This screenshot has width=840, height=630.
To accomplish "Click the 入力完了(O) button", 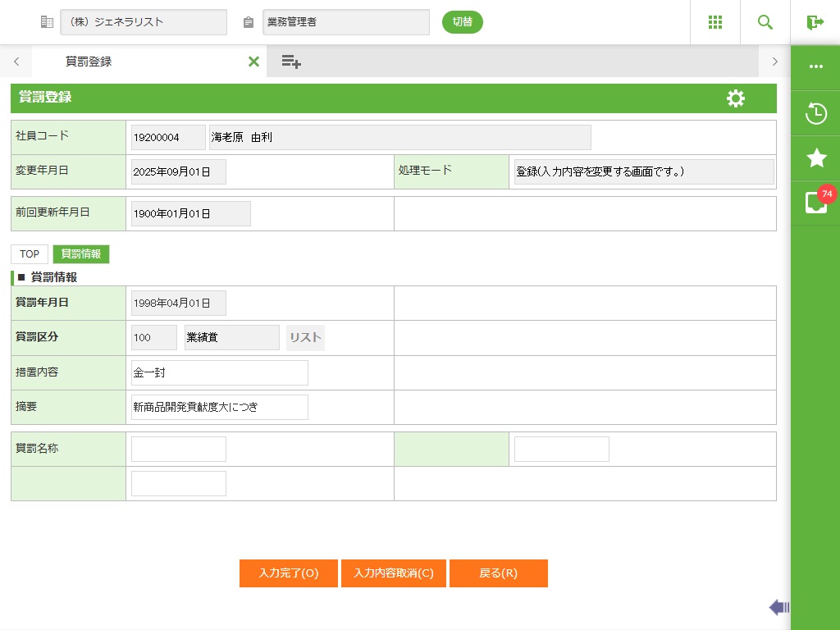I will (x=288, y=573).
